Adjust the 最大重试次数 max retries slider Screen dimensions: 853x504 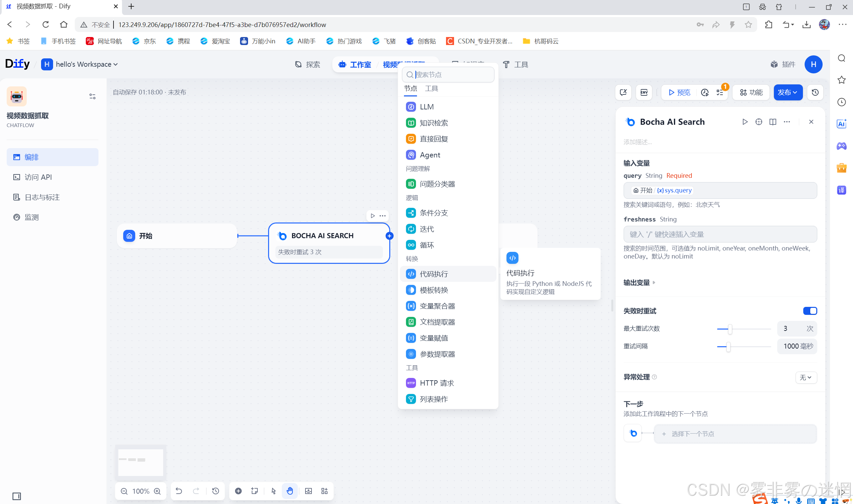click(729, 329)
